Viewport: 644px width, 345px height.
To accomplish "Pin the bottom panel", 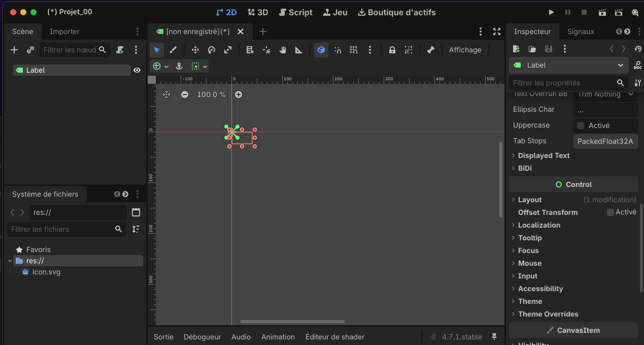I will tap(494, 337).
